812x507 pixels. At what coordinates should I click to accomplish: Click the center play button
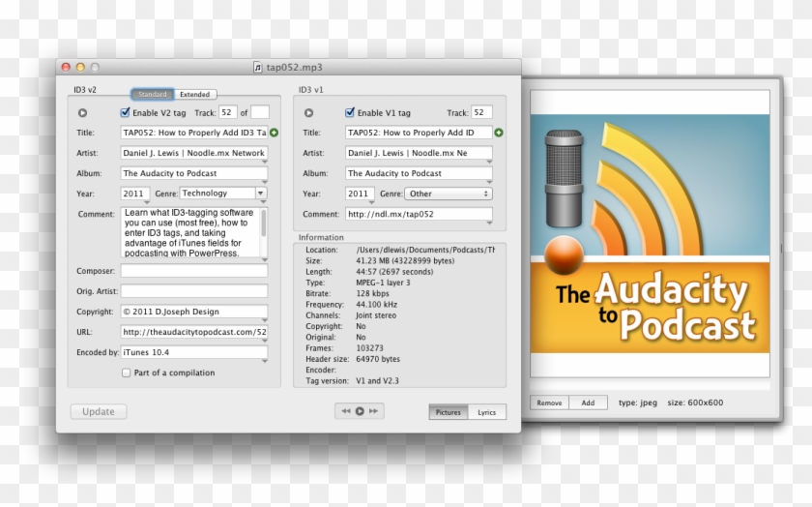360,411
